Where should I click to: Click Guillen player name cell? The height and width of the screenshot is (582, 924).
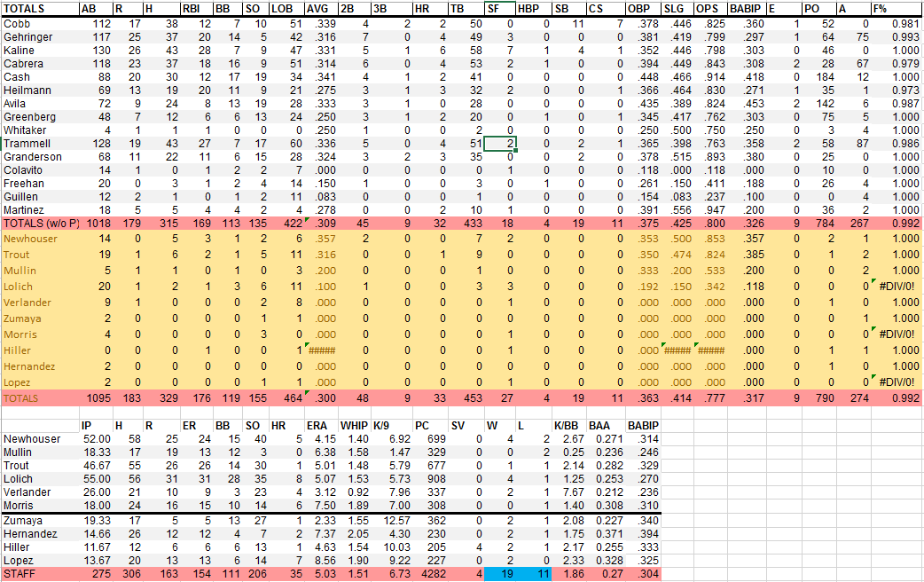(40, 197)
